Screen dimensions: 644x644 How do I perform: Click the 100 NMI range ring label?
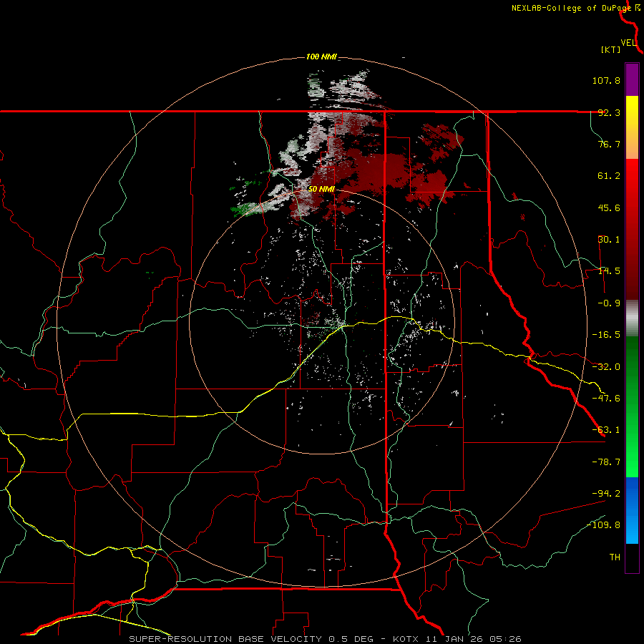pyautogui.click(x=321, y=57)
